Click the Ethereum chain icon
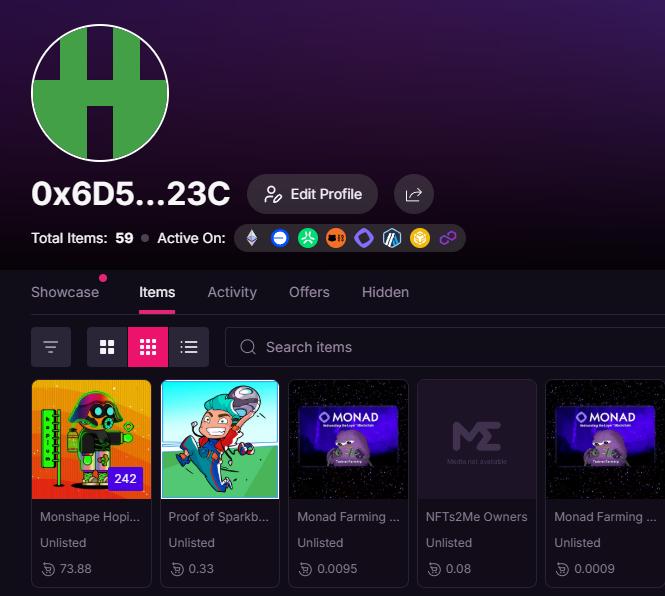This screenshot has height=596, width=665. click(252, 238)
